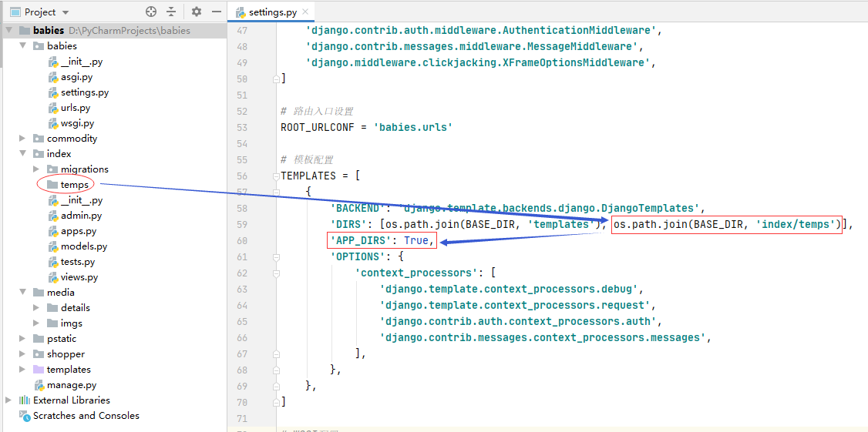Click the locate-in-project crosshair icon

tap(151, 12)
